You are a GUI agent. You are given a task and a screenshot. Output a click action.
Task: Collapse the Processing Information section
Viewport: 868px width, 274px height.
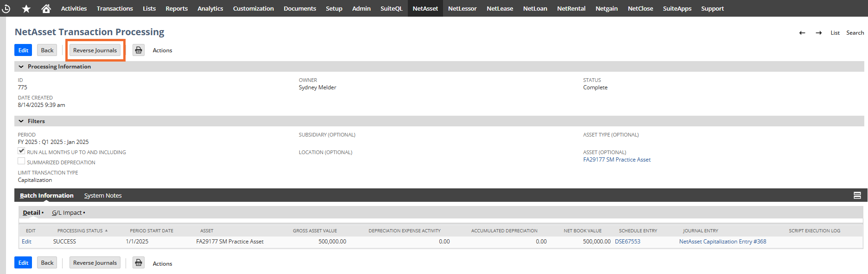21,67
